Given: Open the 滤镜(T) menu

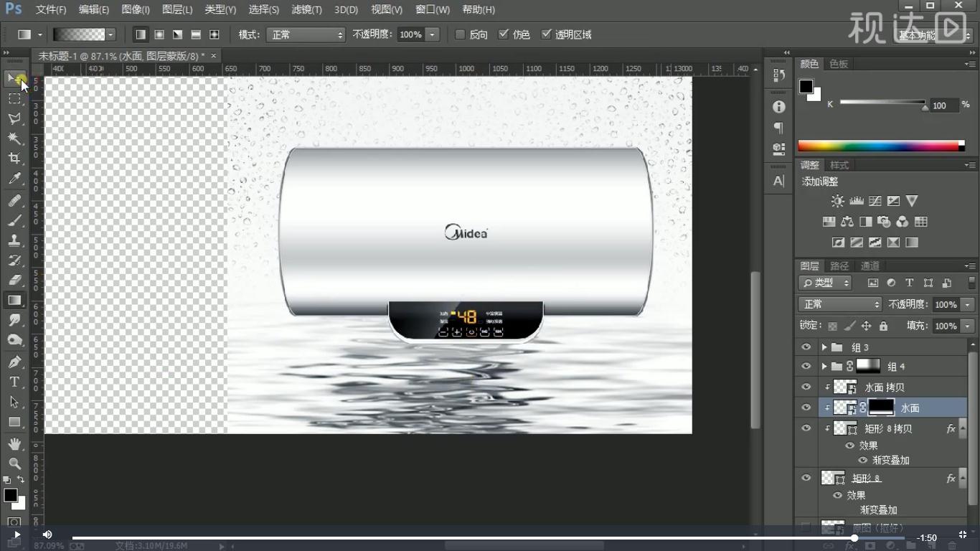Looking at the screenshot, I should (x=306, y=10).
